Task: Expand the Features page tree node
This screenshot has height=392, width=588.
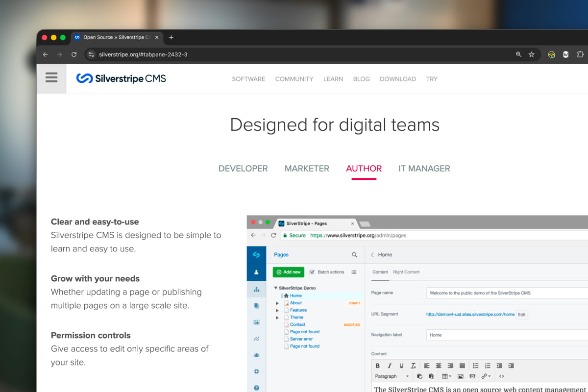Action: tap(277, 310)
